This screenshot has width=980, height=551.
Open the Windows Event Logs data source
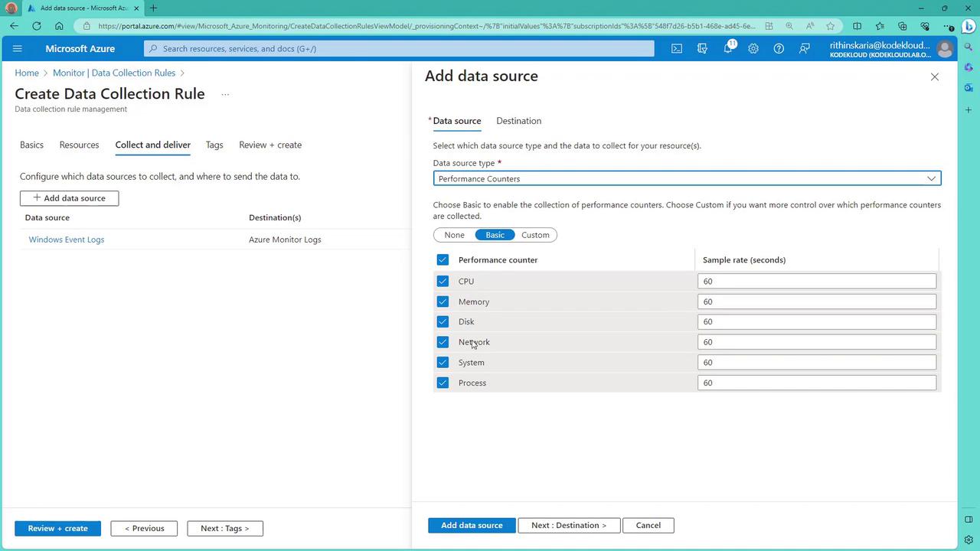point(67,240)
